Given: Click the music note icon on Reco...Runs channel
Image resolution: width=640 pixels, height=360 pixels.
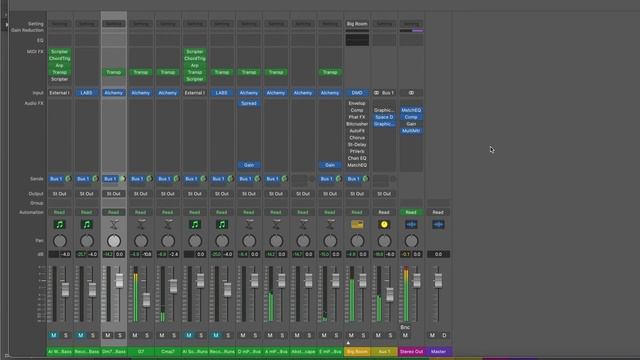Looking at the screenshot, I should (x=222, y=224).
